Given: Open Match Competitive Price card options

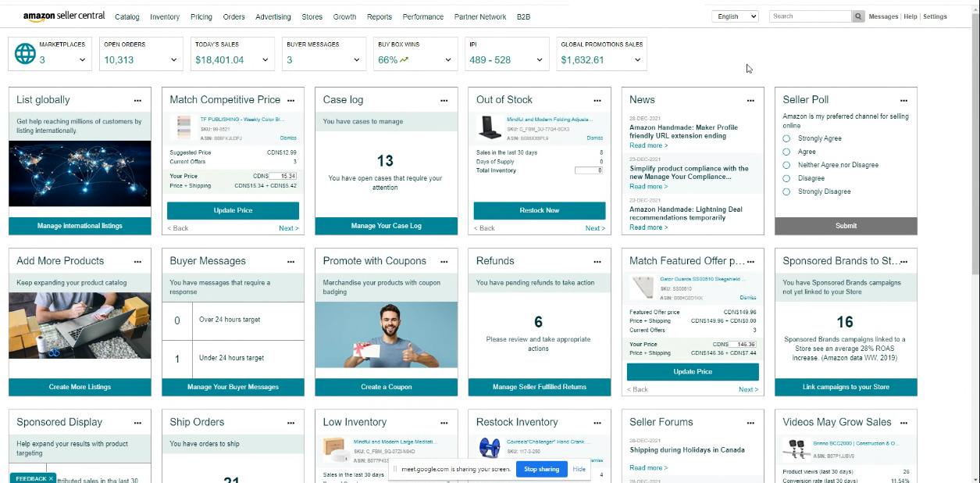Looking at the screenshot, I should pyautogui.click(x=290, y=100).
